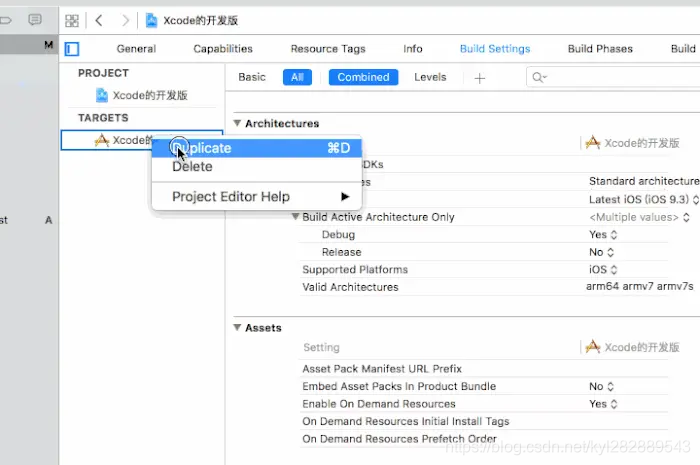This screenshot has height=465, width=700.
Task: Click the project file icon in jump bar
Action: [x=151, y=21]
